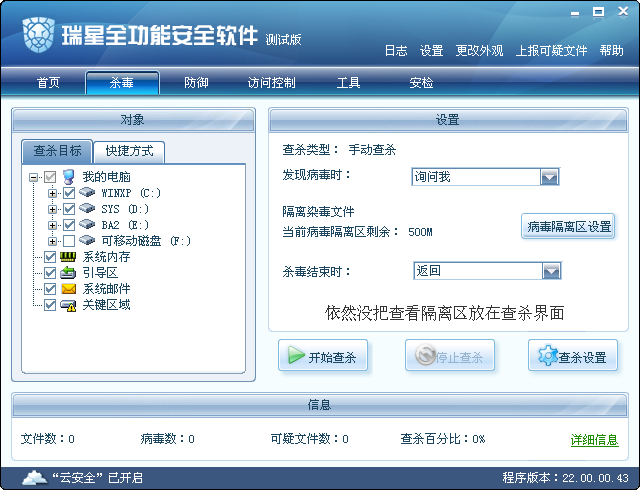Image resolution: width=640 pixels, height=490 pixels.
Task: Click the SYS (D:) drive icon
Action: pyautogui.click(x=87, y=208)
